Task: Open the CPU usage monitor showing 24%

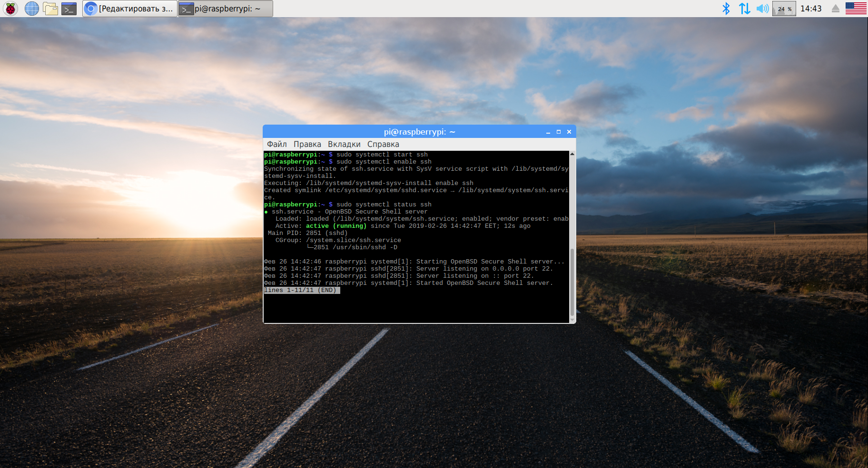Action: (784, 9)
